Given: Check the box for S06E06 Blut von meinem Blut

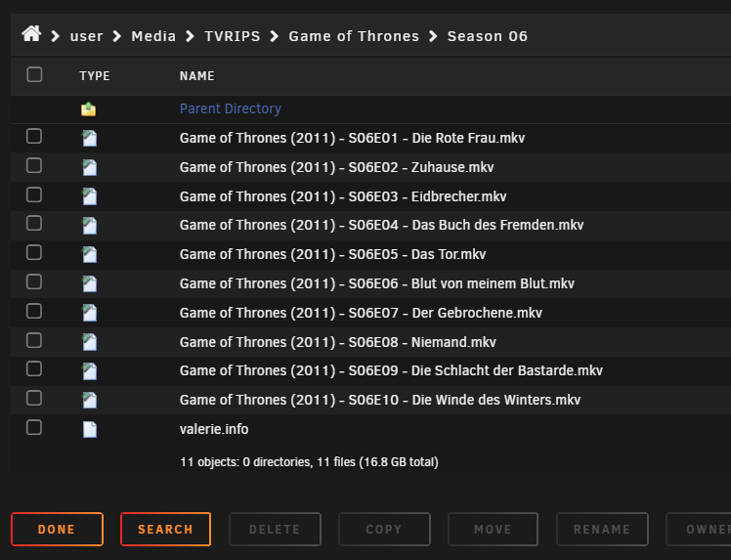Looking at the screenshot, I should coord(34,281).
